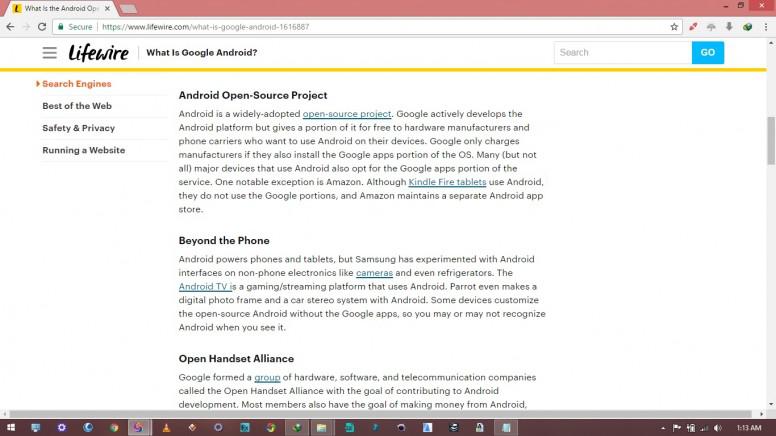Open the Action Center flag icon
The height and width of the screenshot is (436, 776).
pos(677,428)
